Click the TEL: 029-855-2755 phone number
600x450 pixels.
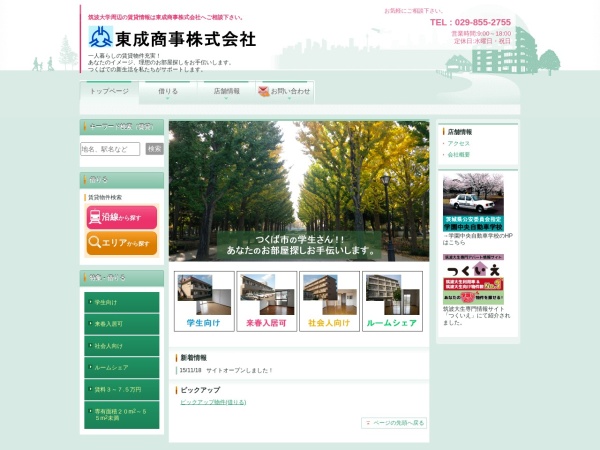click(470, 22)
